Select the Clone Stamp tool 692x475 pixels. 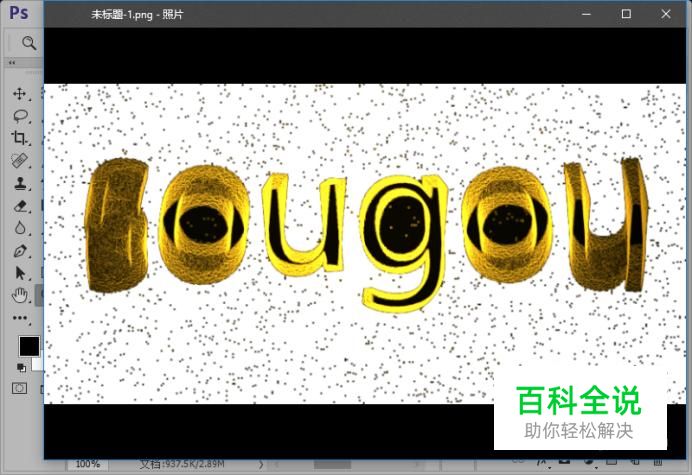[20, 183]
